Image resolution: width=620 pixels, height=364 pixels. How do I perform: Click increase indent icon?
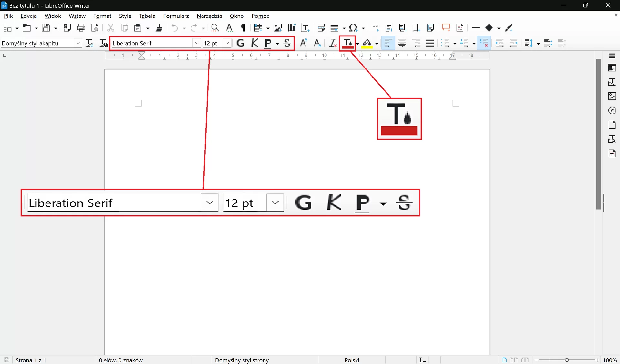(500, 43)
